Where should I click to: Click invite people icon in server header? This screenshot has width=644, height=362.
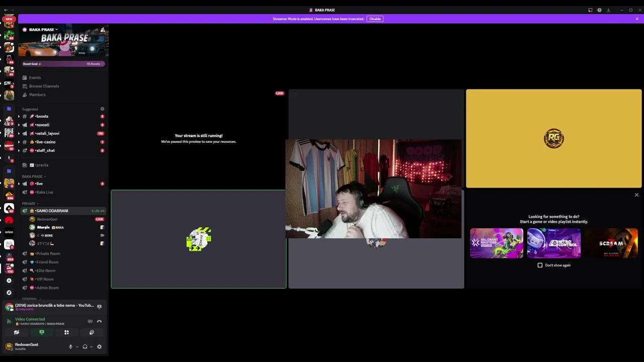[x=103, y=30]
